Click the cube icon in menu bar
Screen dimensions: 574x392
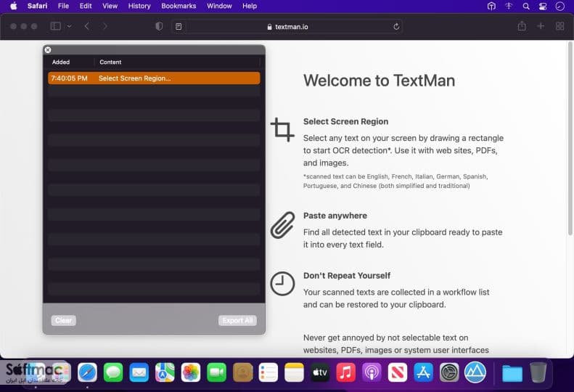pos(491,6)
